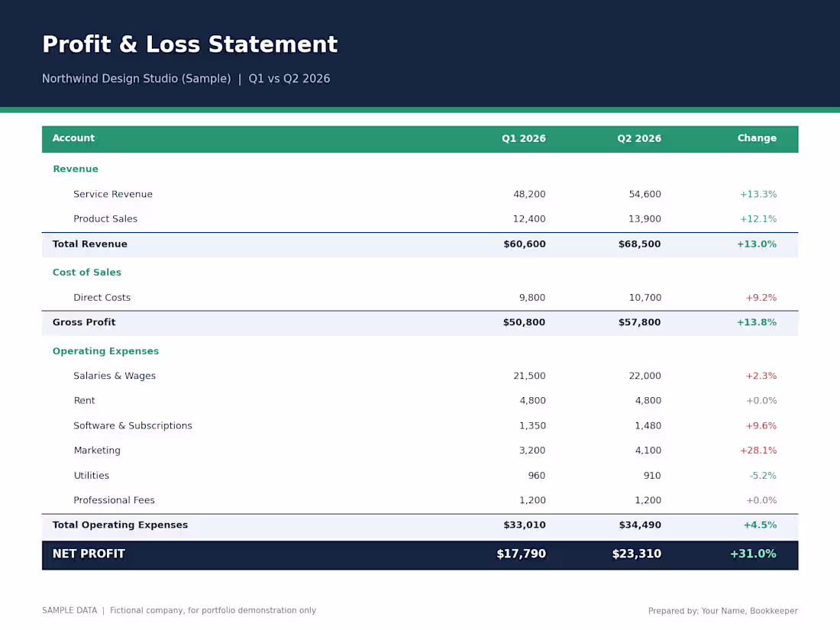This screenshot has width=840, height=630.
Task: Click the +9.6% Software & Subscriptions change
Action: [x=761, y=425]
